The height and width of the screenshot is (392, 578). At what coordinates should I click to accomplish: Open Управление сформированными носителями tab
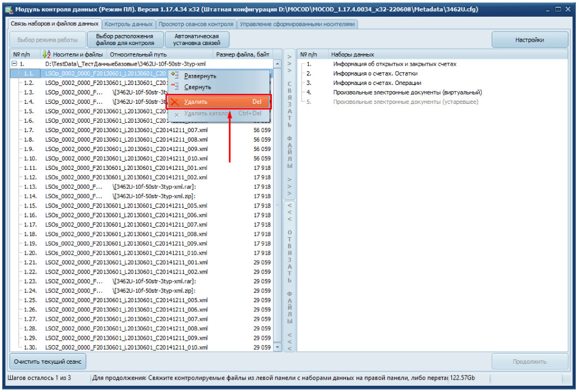297,24
